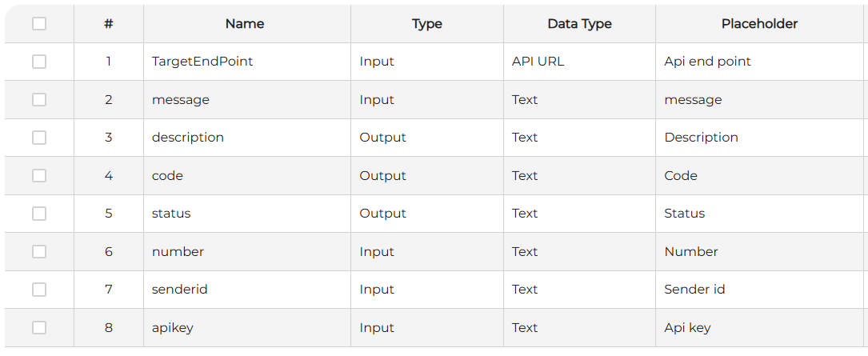Click the Data Type column header
Image resolution: width=868 pixels, height=356 pixels.
pyautogui.click(x=579, y=24)
